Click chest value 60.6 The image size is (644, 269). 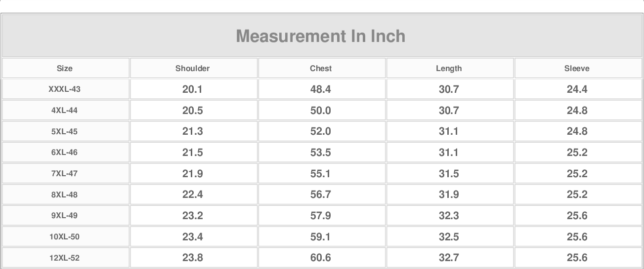pos(321,258)
